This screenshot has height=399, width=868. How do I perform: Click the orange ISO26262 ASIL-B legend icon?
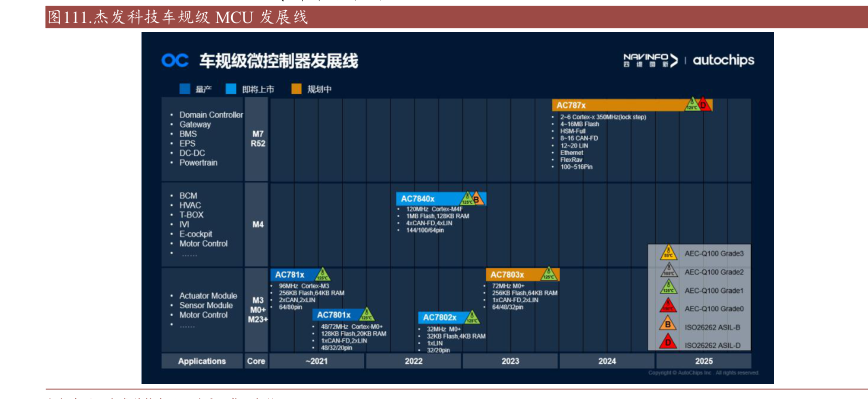pos(668,324)
